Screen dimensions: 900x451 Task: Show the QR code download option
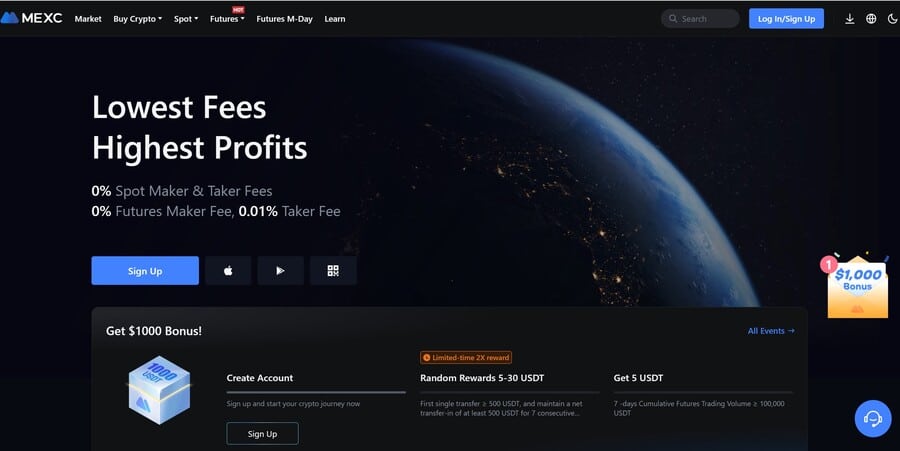point(333,271)
